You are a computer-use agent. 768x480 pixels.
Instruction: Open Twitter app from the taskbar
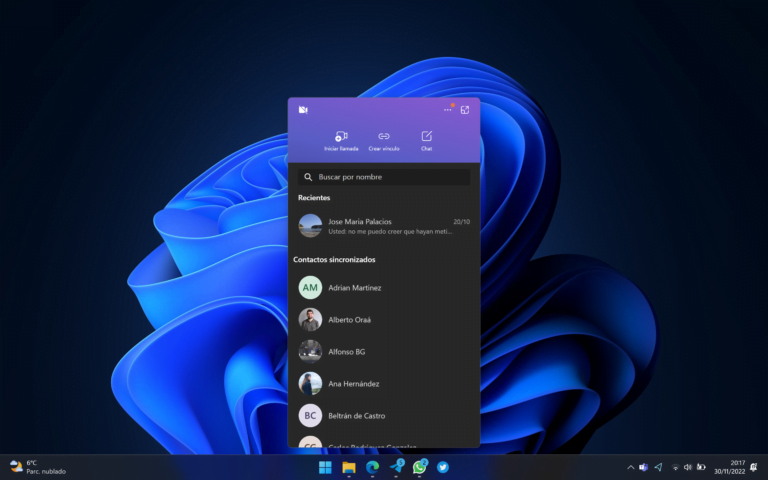(x=443, y=467)
